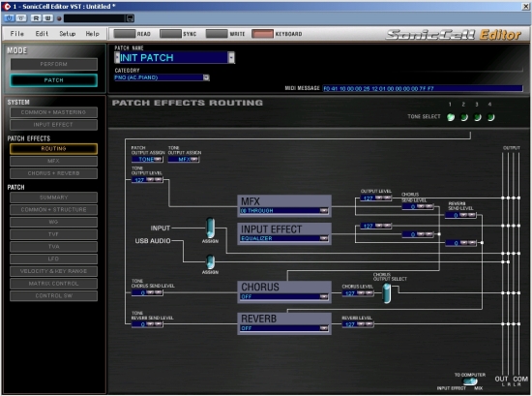Open the File menu
The image size is (532, 396).
[17, 34]
